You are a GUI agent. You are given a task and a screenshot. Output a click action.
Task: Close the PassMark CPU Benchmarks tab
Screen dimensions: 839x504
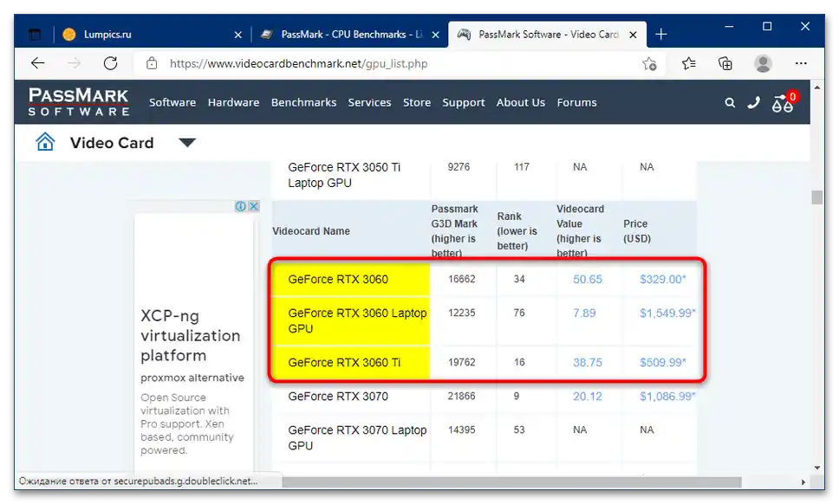point(436,35)
